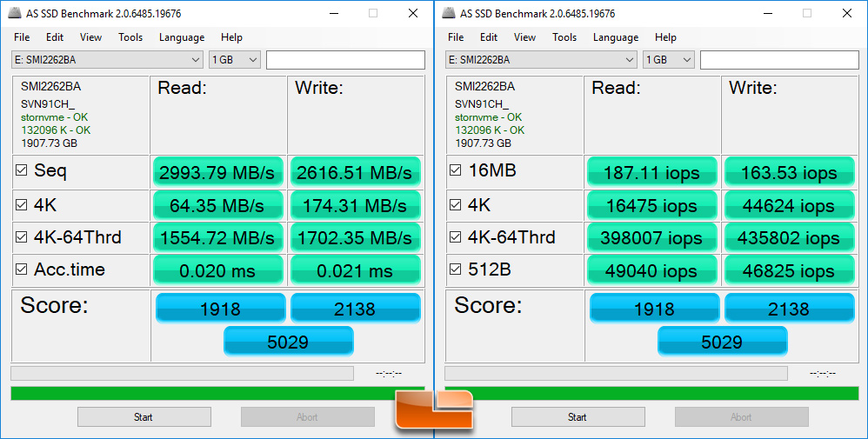
Task: Click the 4K read result 16475 iops
Action: coord(651,205)
